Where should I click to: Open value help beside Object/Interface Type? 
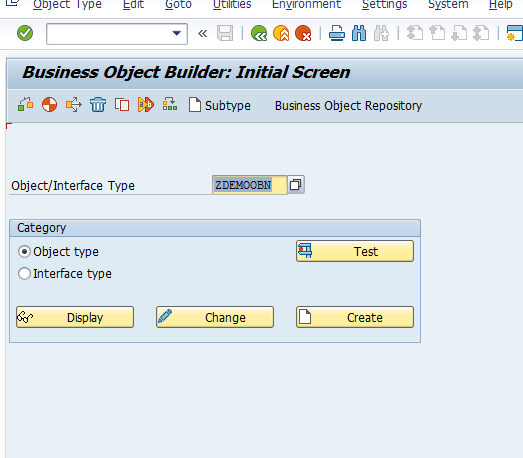(x=296, y=184)
